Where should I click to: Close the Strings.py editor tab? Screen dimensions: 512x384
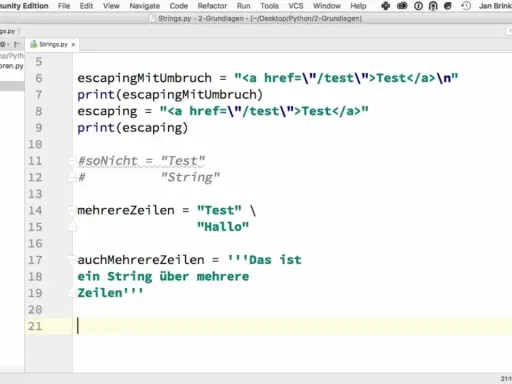point(73,44)
